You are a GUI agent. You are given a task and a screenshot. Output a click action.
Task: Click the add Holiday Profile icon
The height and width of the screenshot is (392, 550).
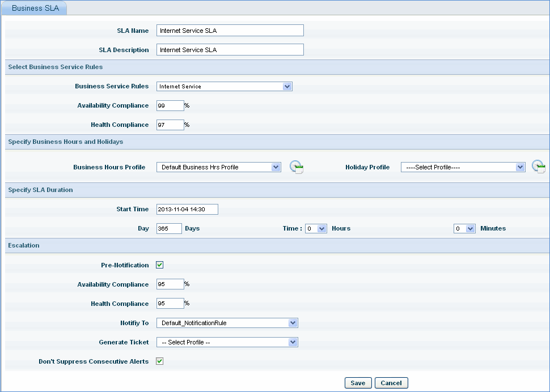coord(539,167)
